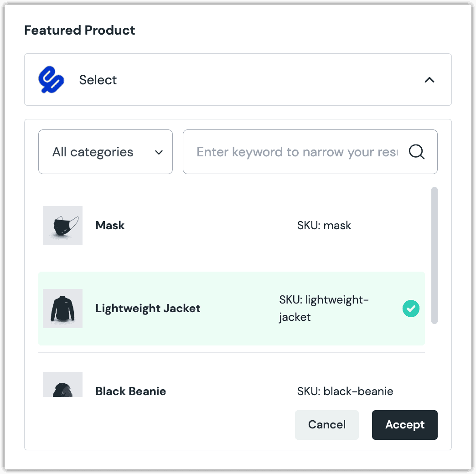Click the SKU: black-beanie text

click(345, 392)
